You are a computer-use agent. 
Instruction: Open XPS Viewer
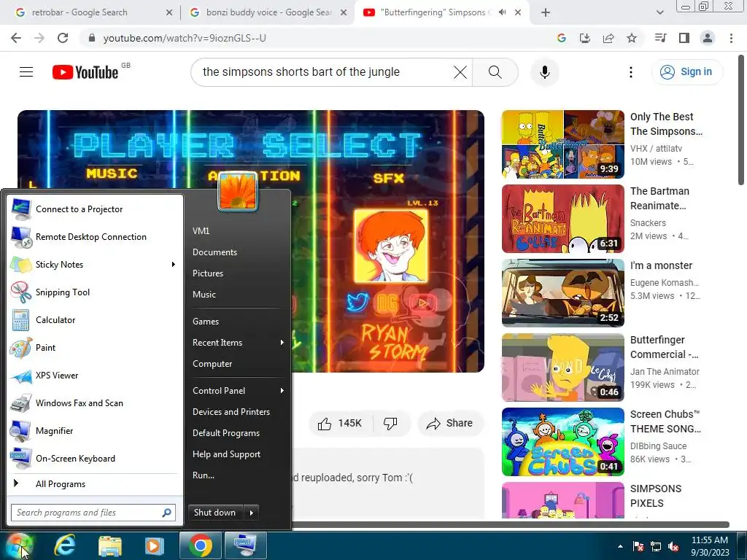(x=94, y=376)
